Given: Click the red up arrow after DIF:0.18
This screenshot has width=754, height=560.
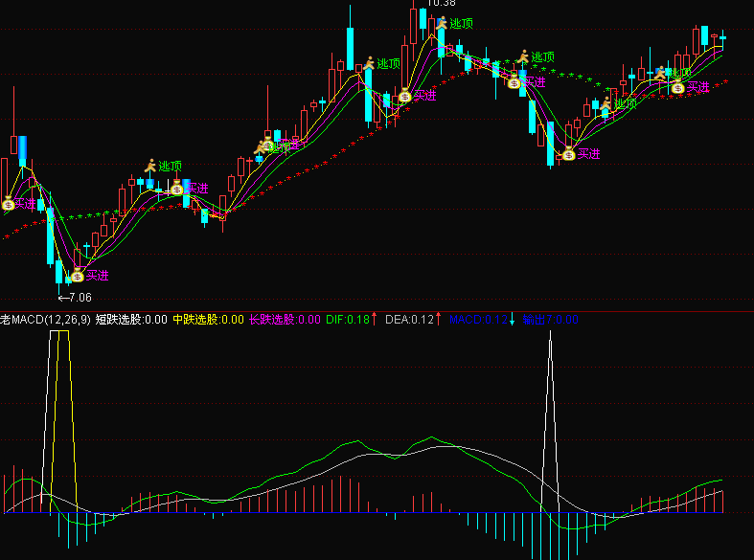Looking at the screenshot, I should pos(374,319).
